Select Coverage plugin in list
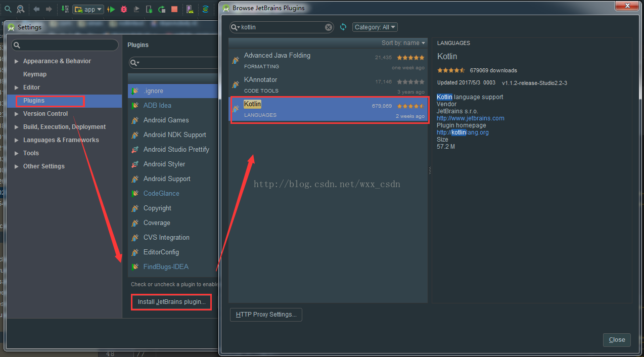 pos(173,223)
